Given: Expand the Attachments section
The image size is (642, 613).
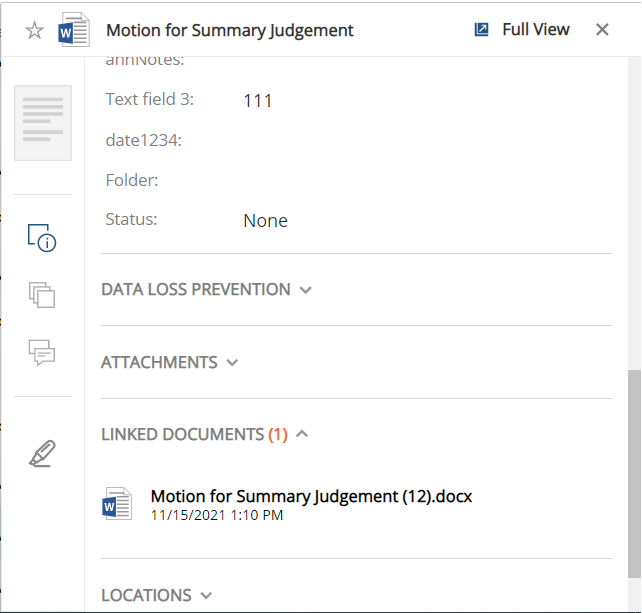Looking at the screenshot, I should [169, 363].
